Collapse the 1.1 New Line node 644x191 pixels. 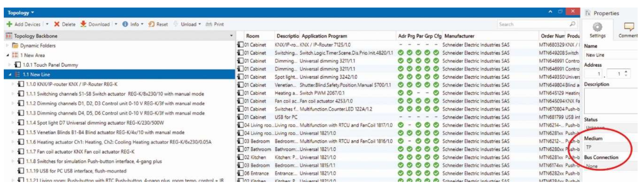[x=10, y=75]
